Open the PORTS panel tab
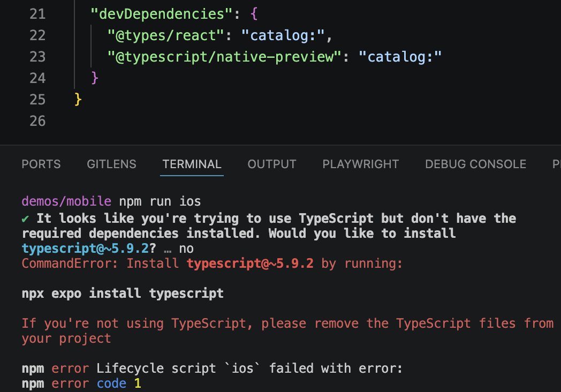The width and height of the screenshot is (561, 392). 41,164
